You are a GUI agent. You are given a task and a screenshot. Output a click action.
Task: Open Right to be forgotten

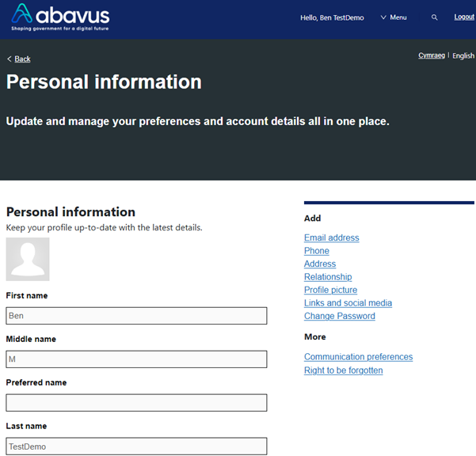344,370
